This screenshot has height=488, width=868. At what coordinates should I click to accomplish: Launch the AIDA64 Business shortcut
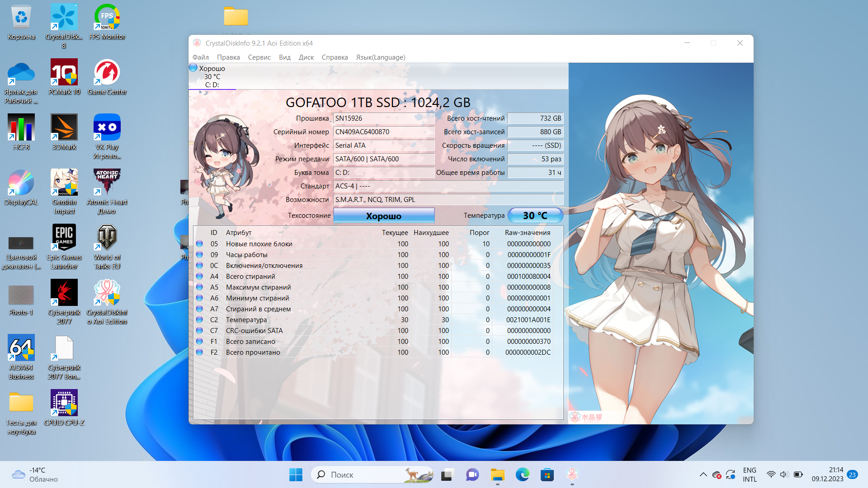(21, 348)
